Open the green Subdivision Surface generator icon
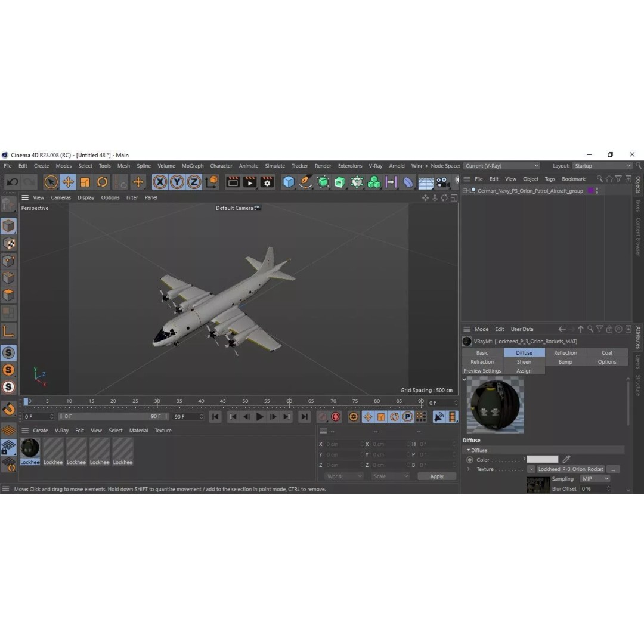 click(323, 182)
